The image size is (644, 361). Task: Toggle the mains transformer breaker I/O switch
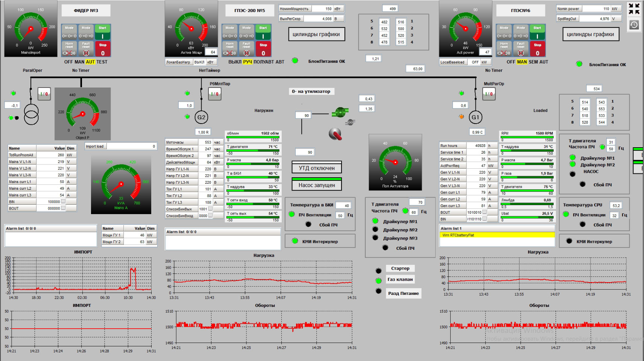pyautogui.click(x=44, y=94)
